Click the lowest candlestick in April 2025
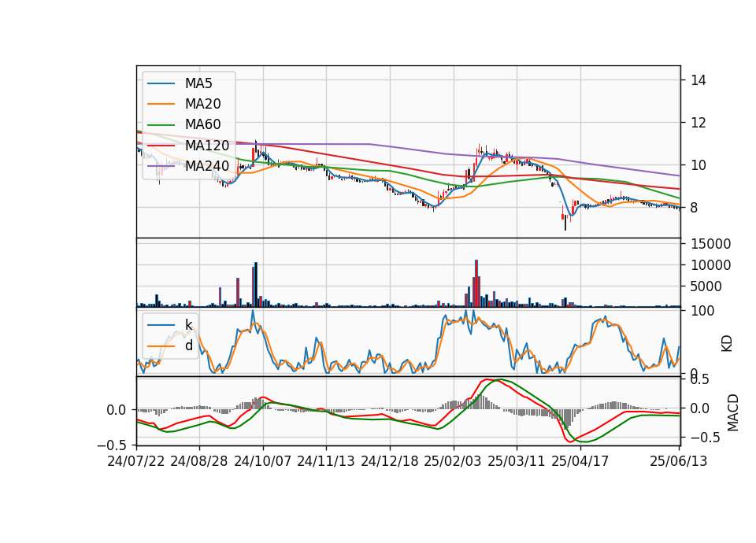756x543 pixels. tap(565, 222)
